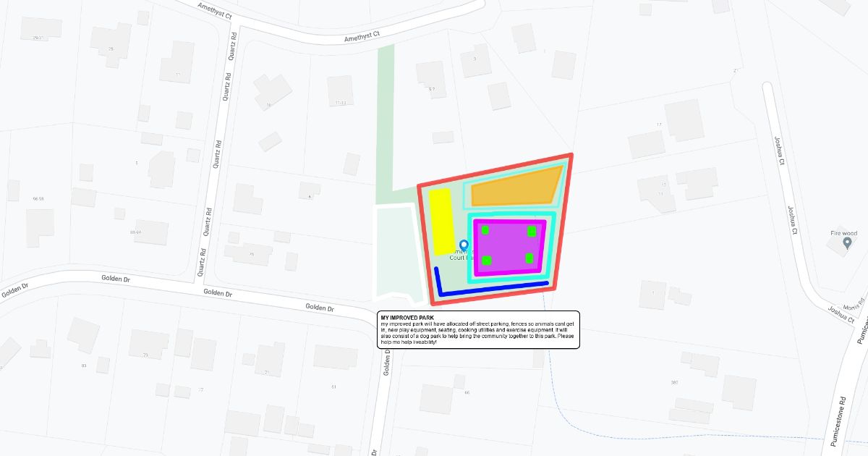
Task: Click the Quartz Rd label near Amethyst Ct
Action: click(x=232, y=46)
